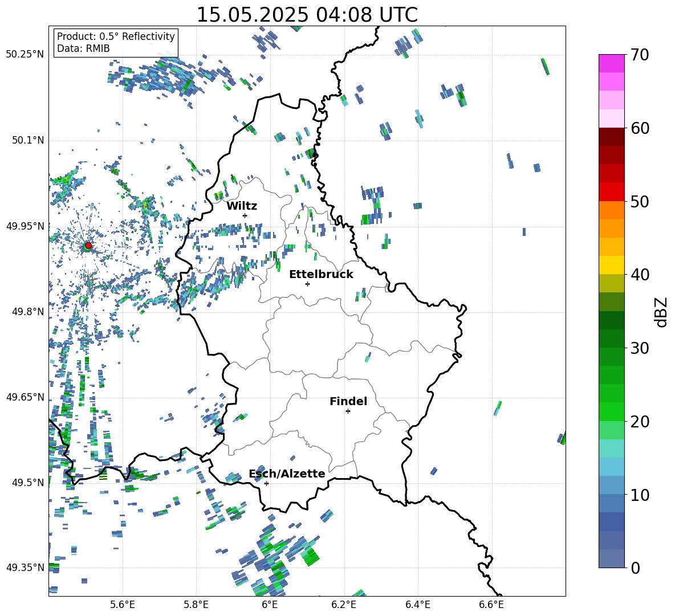The width and height of the screenshot is (675, 616).
Task: Click the cross marker below Findel
Action: (x=348, y=411)
